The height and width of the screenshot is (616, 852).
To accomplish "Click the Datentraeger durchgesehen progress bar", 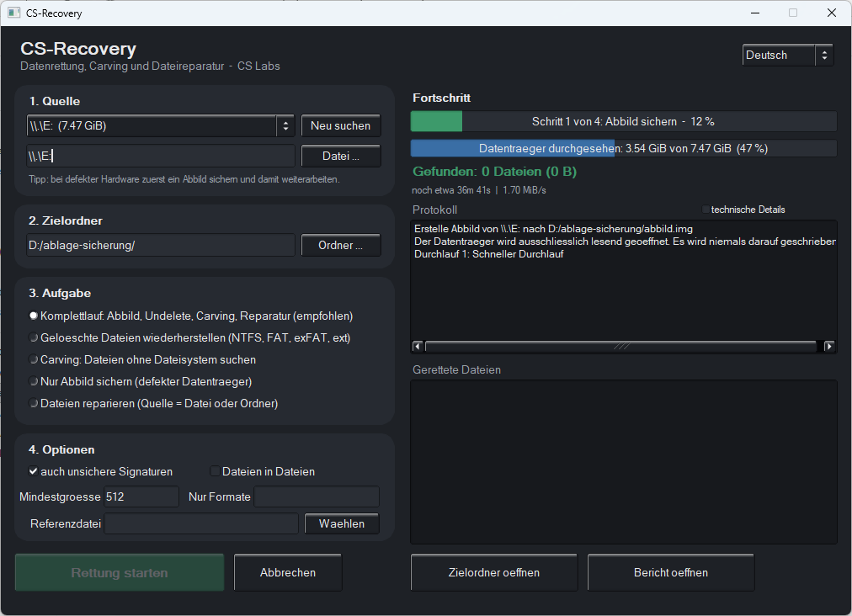I will (624, 148).
